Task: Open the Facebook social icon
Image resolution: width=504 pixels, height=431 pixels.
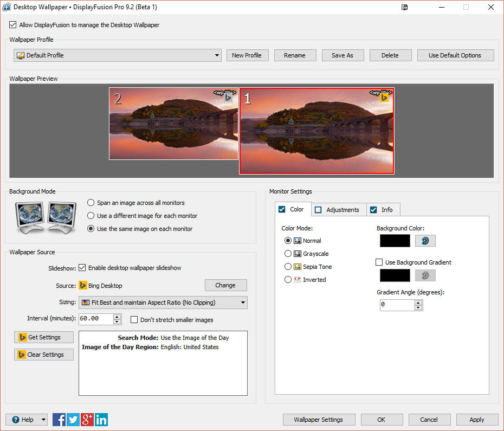Action: pyautogui.click(x=59, y=419)
